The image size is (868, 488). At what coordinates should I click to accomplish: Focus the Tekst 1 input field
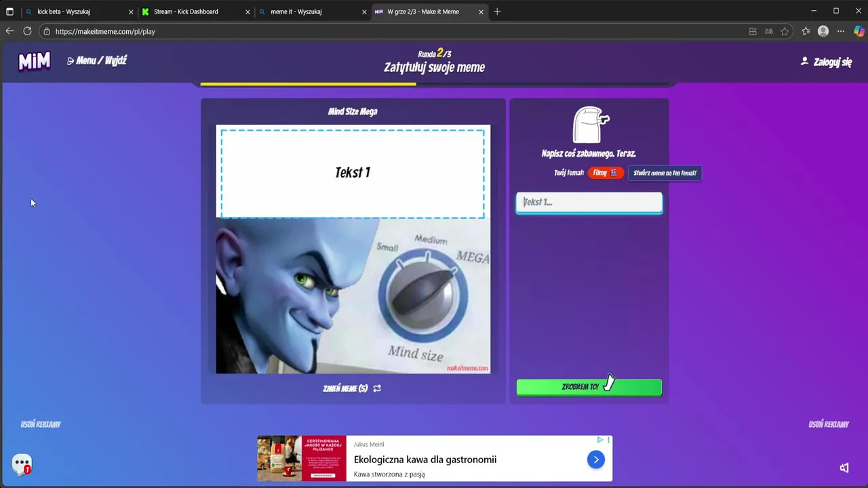pos(589,203)
